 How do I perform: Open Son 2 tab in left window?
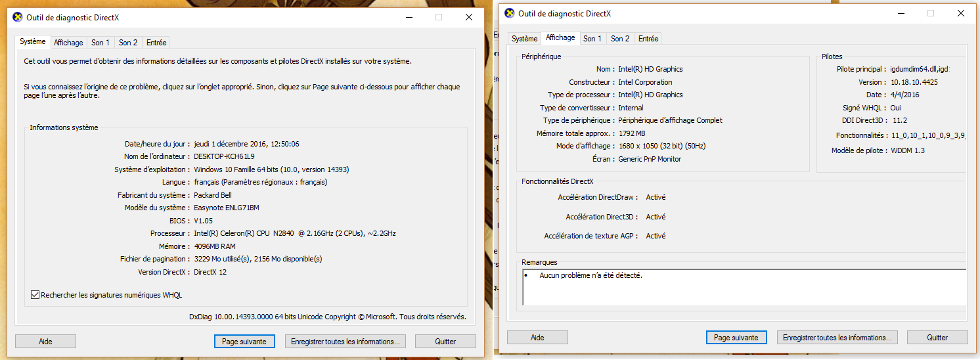click(128, 43)
